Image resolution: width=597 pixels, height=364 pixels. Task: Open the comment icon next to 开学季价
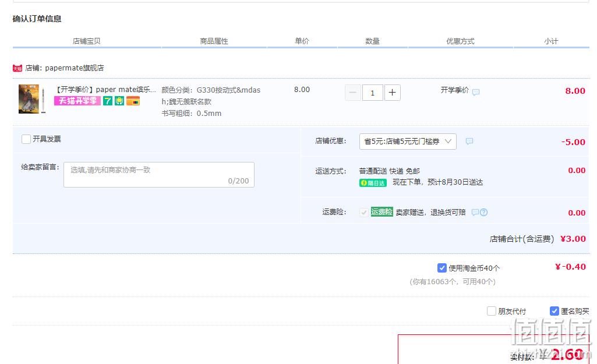tap(476, 92)
